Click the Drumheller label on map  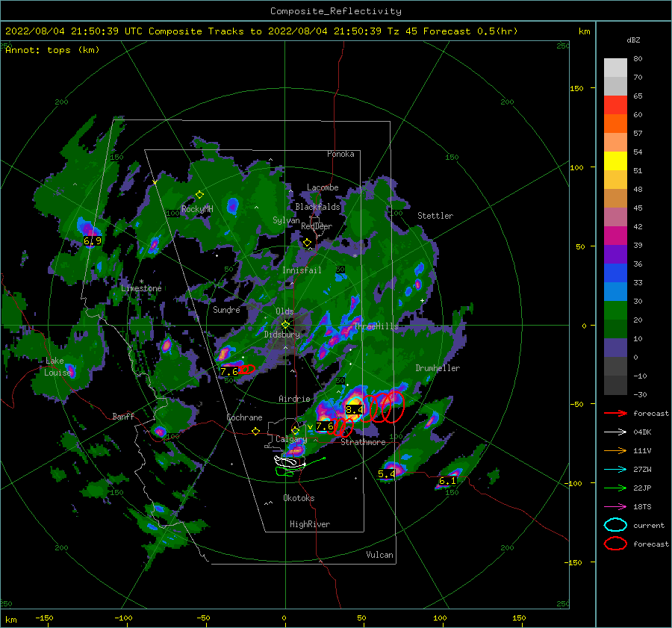(x=438, y=368)
